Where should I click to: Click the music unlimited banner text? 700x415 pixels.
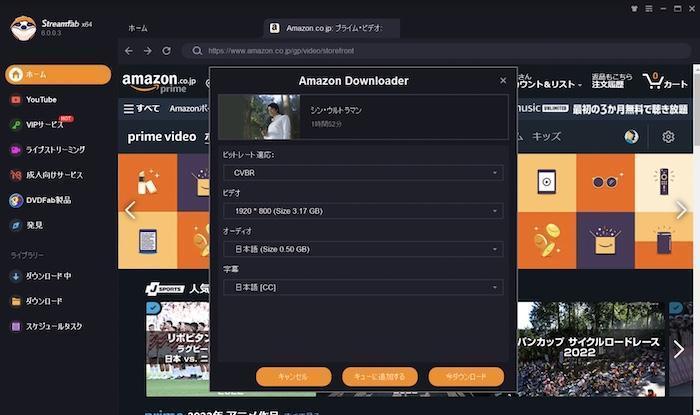point(603,108)
